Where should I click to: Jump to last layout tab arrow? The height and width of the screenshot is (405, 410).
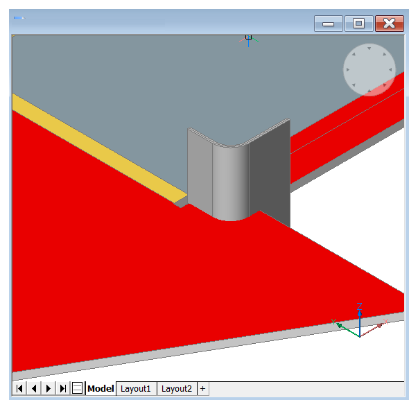[x=63, y=388]
